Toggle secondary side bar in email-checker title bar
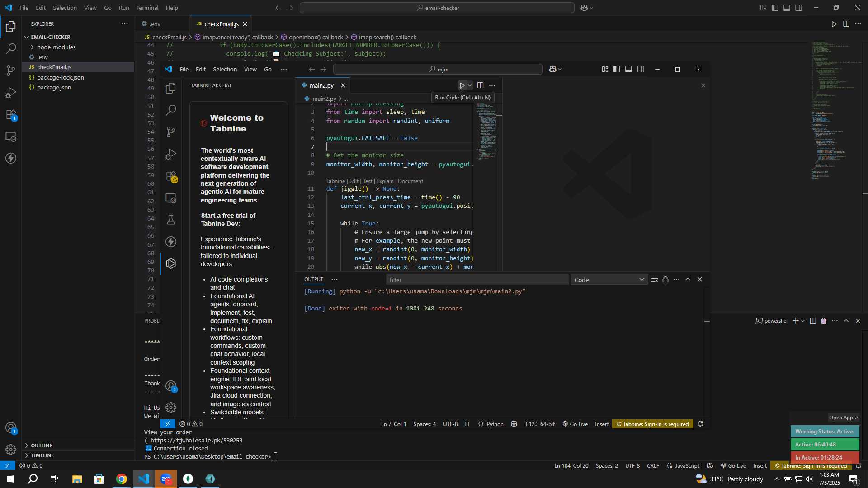Viewport: 868px width, 488px height. 799,8
